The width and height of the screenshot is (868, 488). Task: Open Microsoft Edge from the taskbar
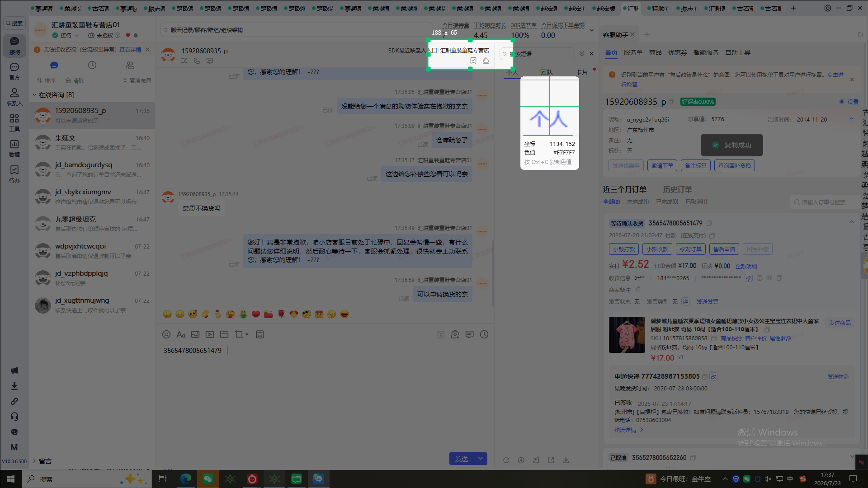pyautogui.click(x=186, y=479)
